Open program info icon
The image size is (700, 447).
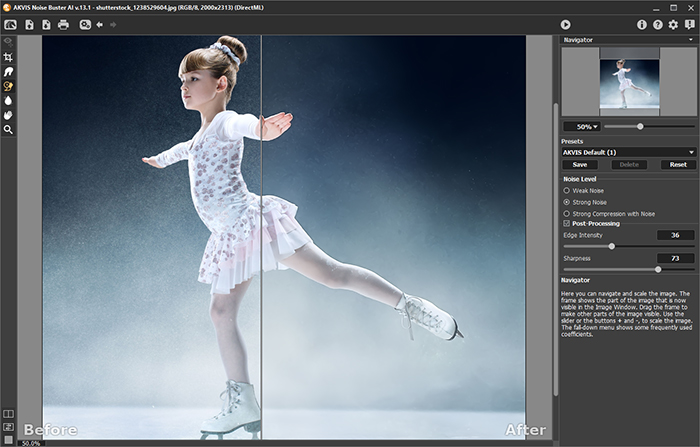(641, 24)
